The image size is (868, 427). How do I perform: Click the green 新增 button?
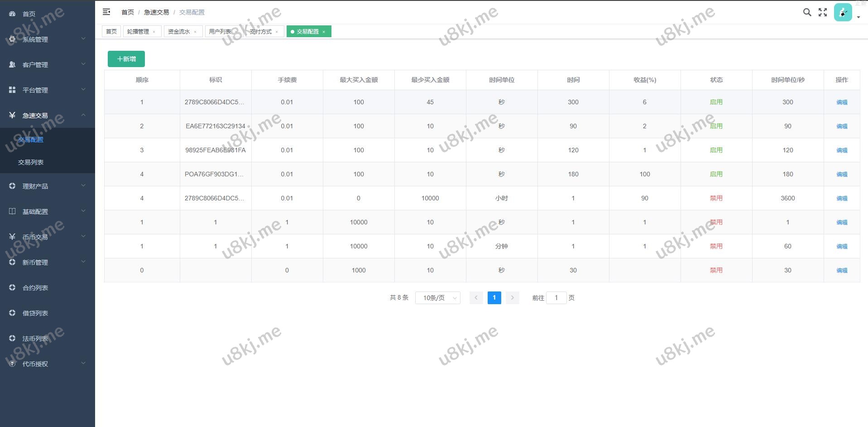pos(126,59)
